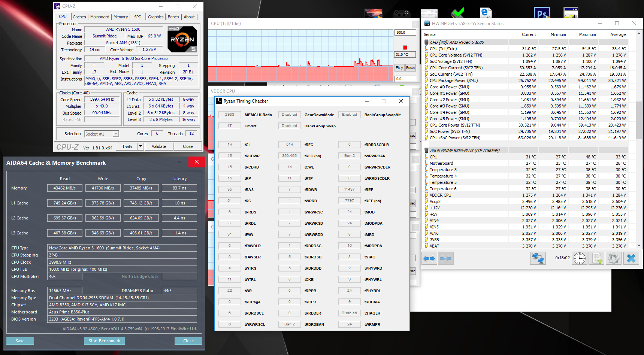
Task: Click the 2933 memory speed field
Action: pyautogui.click(x=230, y=115)
